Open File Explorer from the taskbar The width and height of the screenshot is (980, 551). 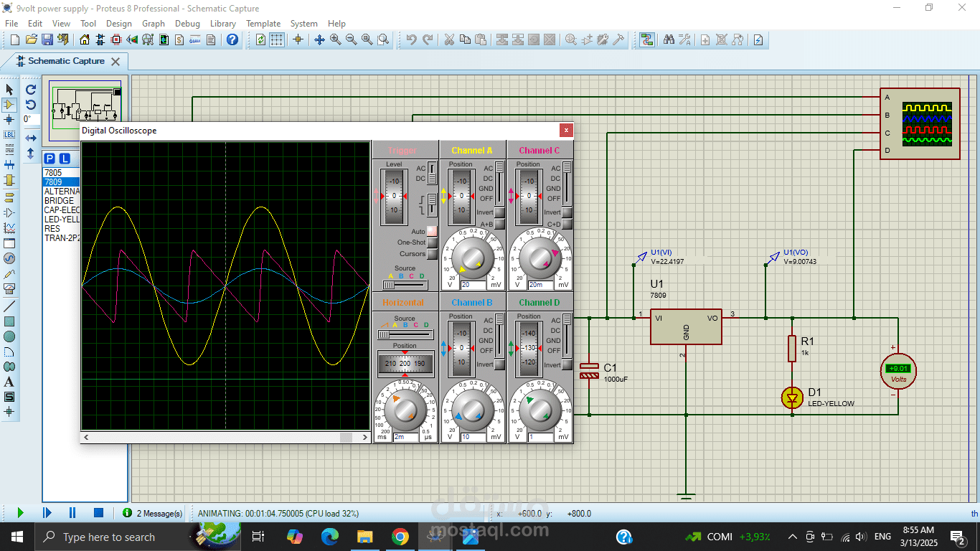365,537
